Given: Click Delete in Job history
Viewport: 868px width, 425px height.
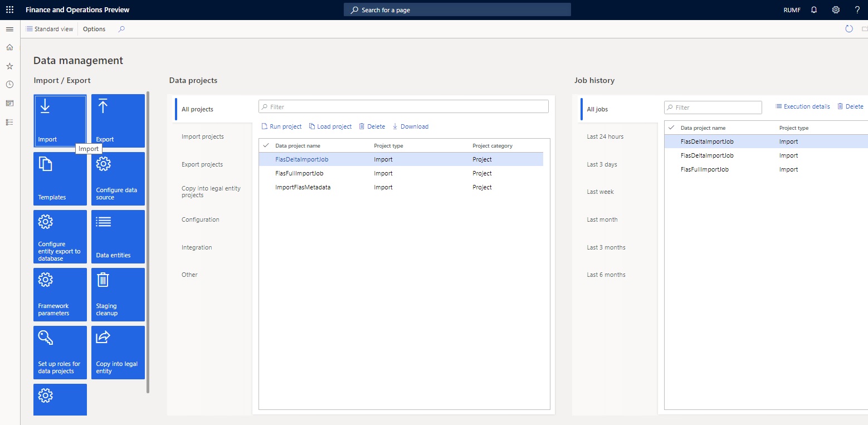Looking at the screenshot, I should tap(850, 106).
